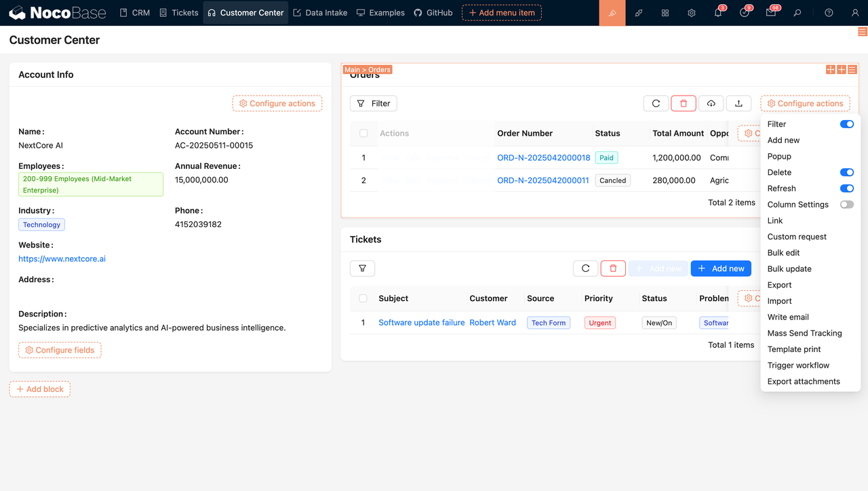Click the Urgent priority tag

point(600,323)
